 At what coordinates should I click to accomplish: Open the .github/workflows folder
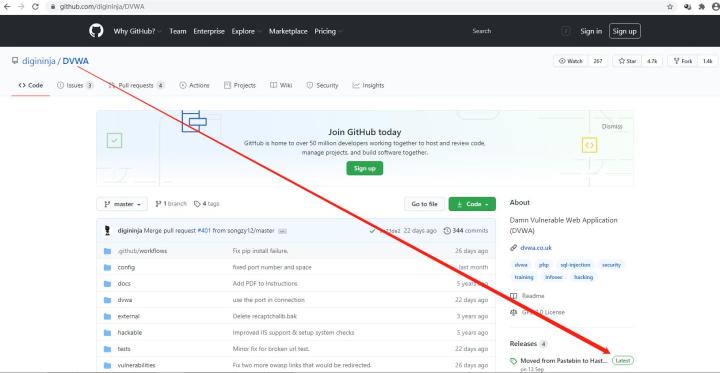point(142,251)
